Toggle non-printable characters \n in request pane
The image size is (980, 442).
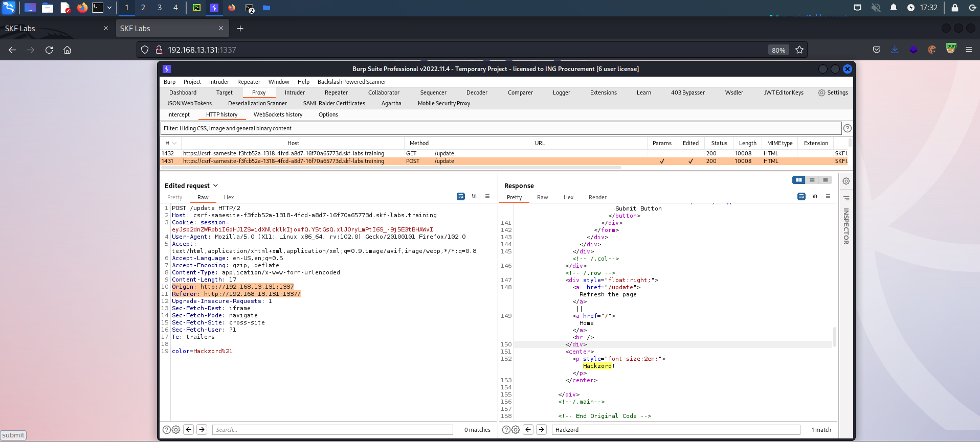474,196
